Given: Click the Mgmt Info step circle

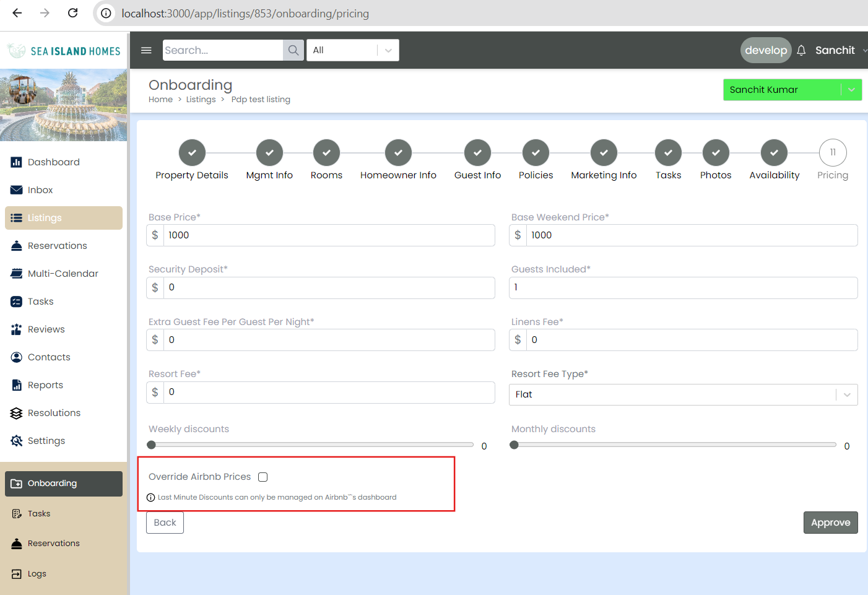Looking at the screenshot, I should pyautogui.click(x=269, y=152).
